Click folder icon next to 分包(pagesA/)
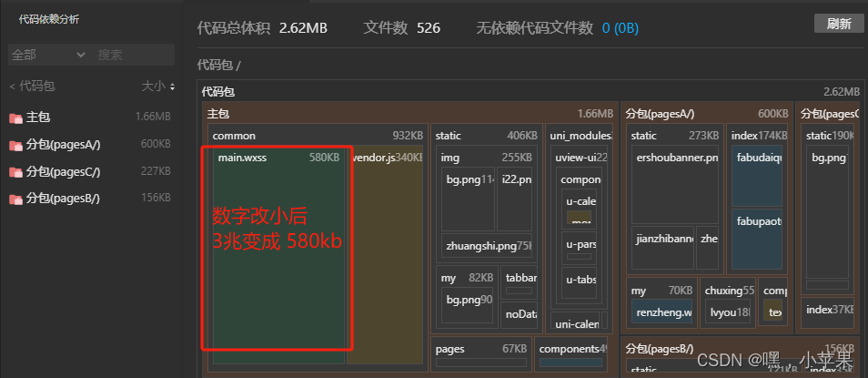The image size is (868, 378). pyautogui.click(x=15, y=145)
